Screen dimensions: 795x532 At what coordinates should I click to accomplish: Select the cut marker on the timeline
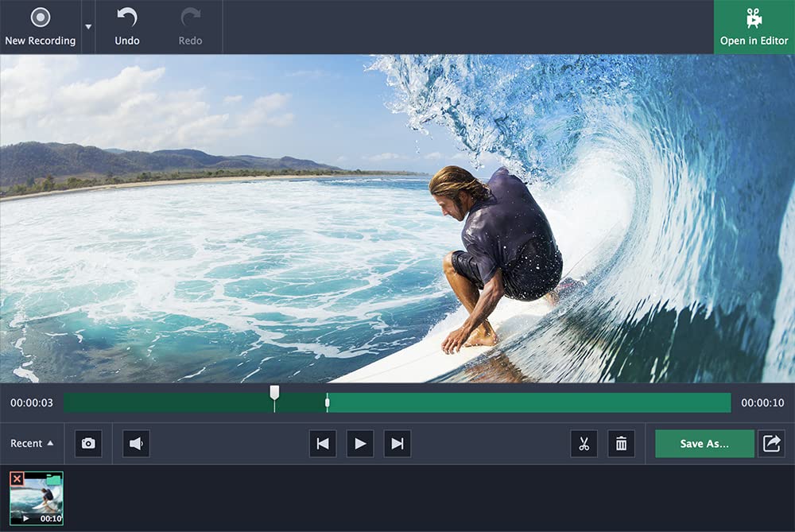[x=327, y=402]
